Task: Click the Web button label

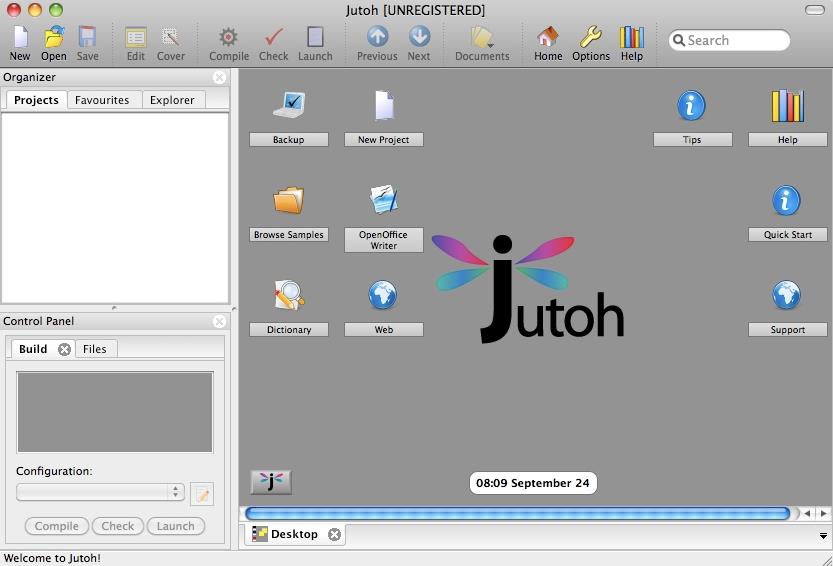Action: 384,330
